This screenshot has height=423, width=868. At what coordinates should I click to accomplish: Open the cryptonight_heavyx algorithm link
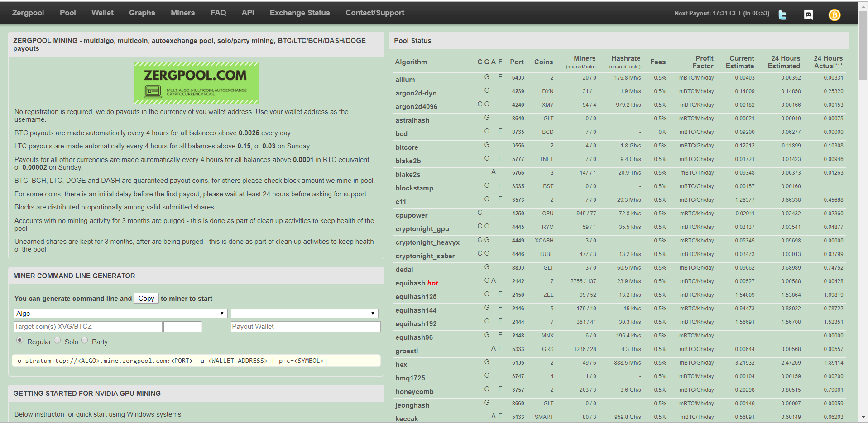[x=427, y=242]
